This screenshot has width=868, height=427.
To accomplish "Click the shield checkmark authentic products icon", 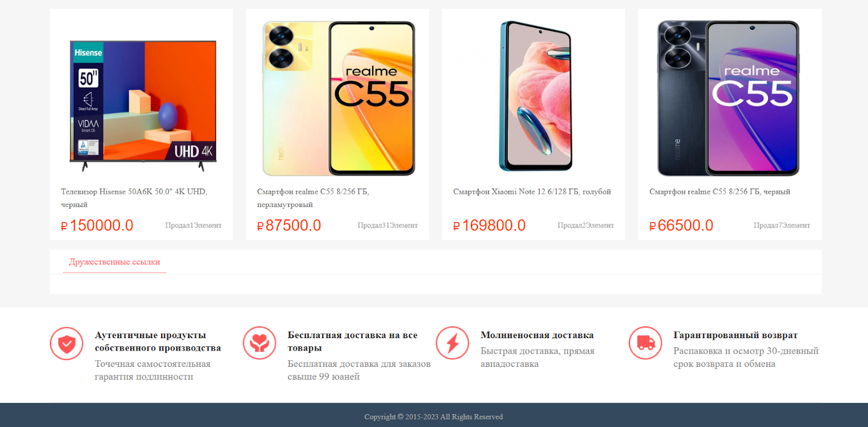I will [x=67, y=344].
